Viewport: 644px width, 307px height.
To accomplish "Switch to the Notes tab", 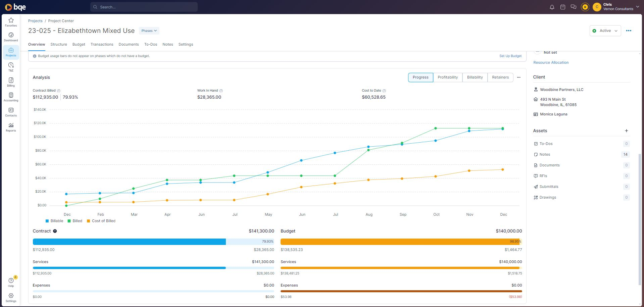I will [168, 44].
